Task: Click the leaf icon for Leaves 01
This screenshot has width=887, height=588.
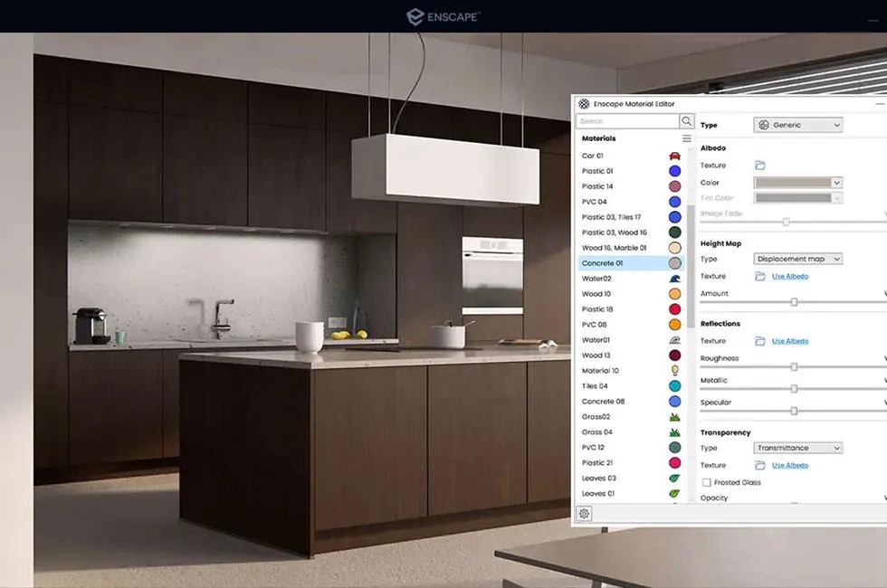Action: coord(674,494)
